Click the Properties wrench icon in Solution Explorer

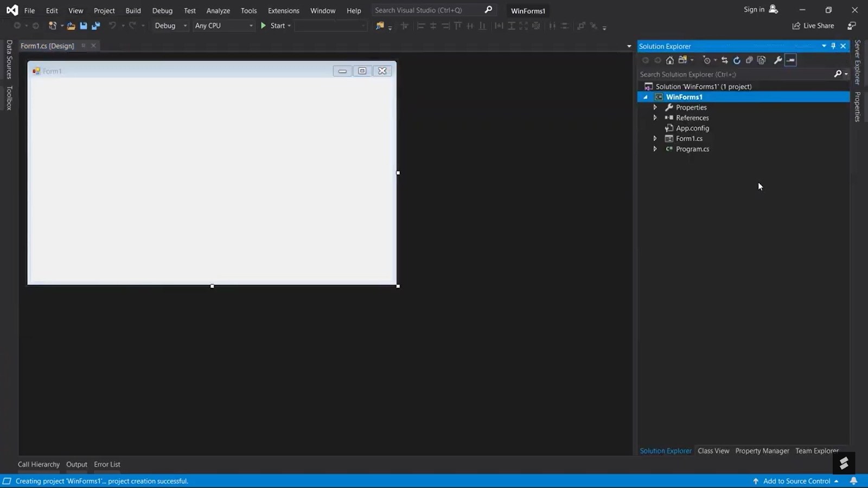tap(778, 60)
